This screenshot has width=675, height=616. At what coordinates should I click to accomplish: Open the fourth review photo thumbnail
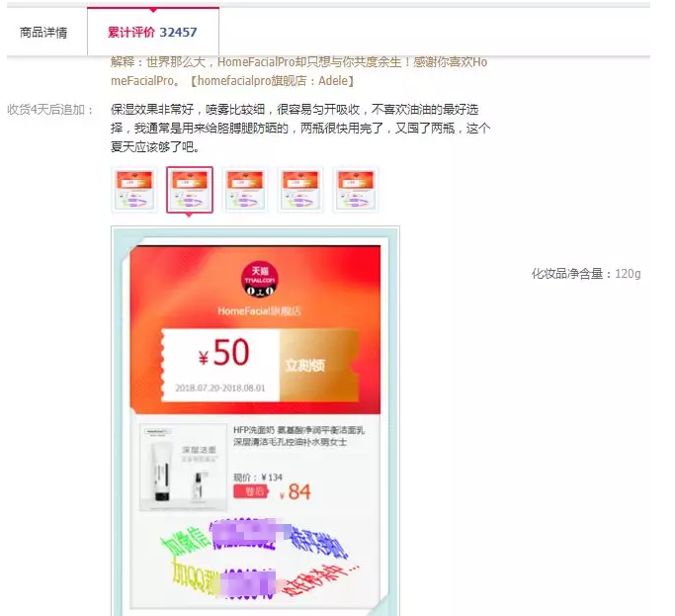[x=300, y=190]
